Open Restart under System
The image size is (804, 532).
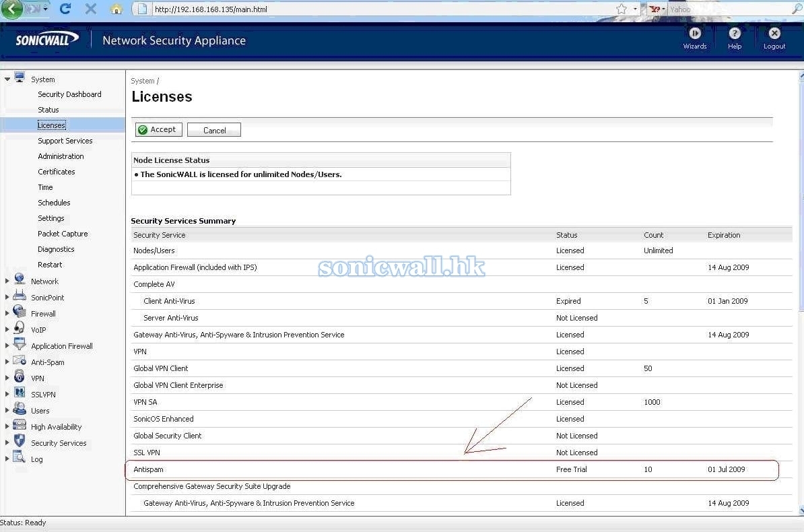point(50,265)
